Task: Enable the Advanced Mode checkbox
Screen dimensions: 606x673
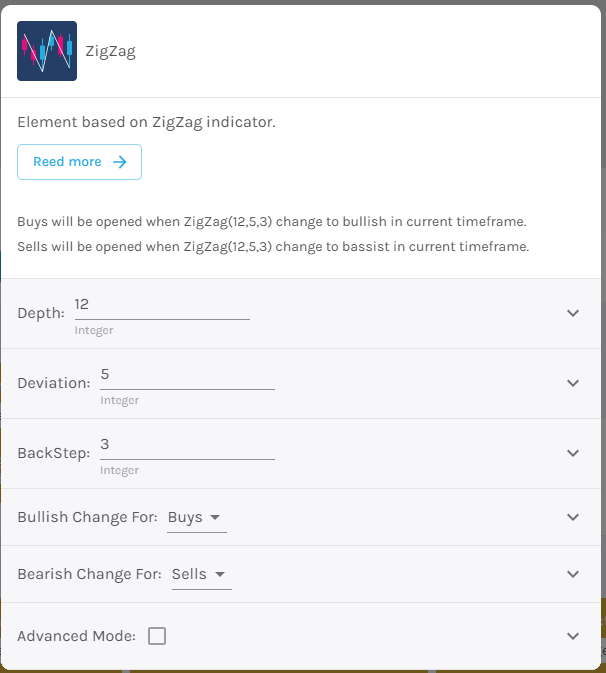Action: [x=157, y=636]
